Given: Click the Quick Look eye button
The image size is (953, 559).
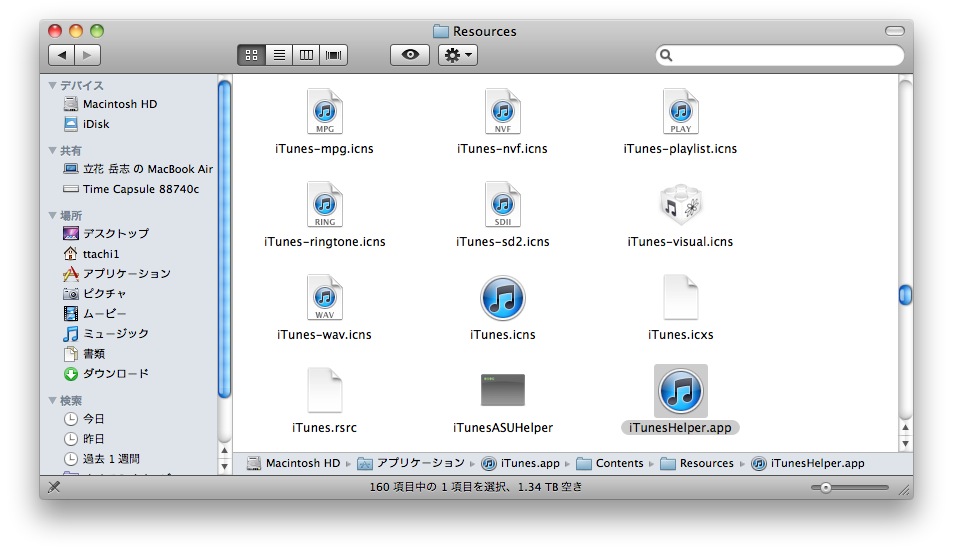Looking at the screenshot, I should 410,55.
